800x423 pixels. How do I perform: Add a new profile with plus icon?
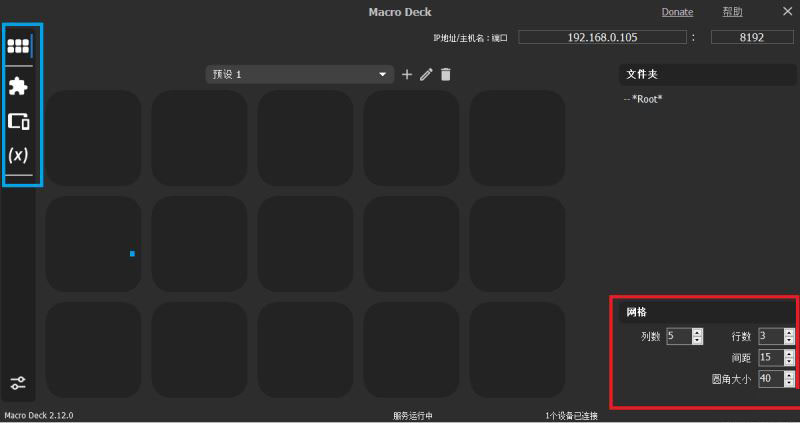coord(407,74)
